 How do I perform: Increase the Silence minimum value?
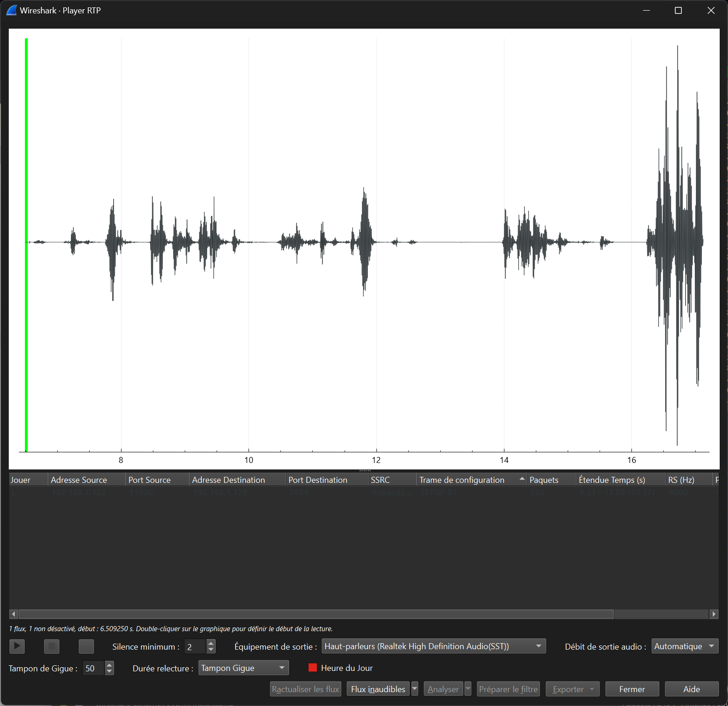(x=211, y=643)
